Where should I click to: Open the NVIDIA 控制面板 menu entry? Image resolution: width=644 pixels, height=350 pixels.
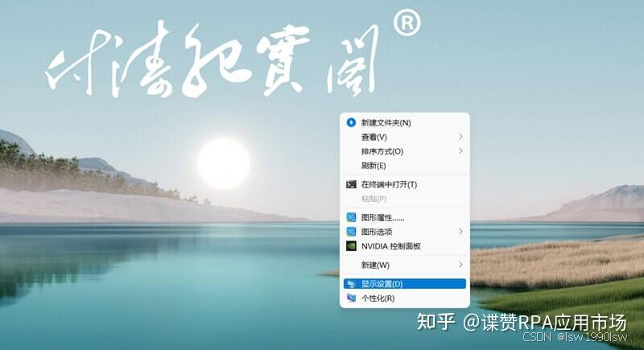point(390,246)
